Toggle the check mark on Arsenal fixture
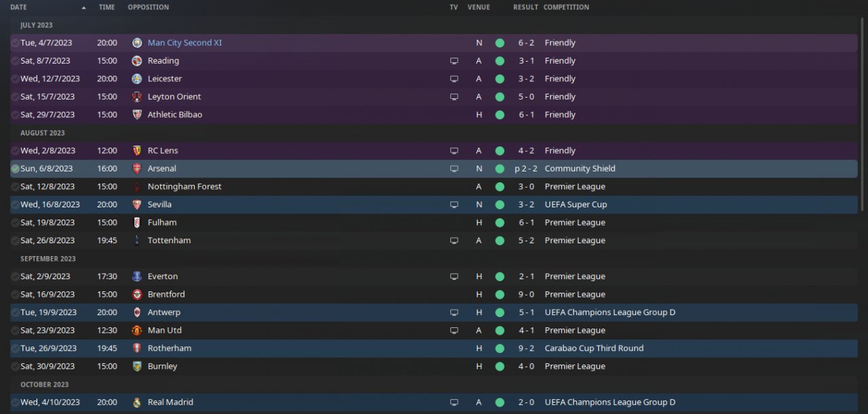Screen dimensions: 868x414 [x=15, y=169]
